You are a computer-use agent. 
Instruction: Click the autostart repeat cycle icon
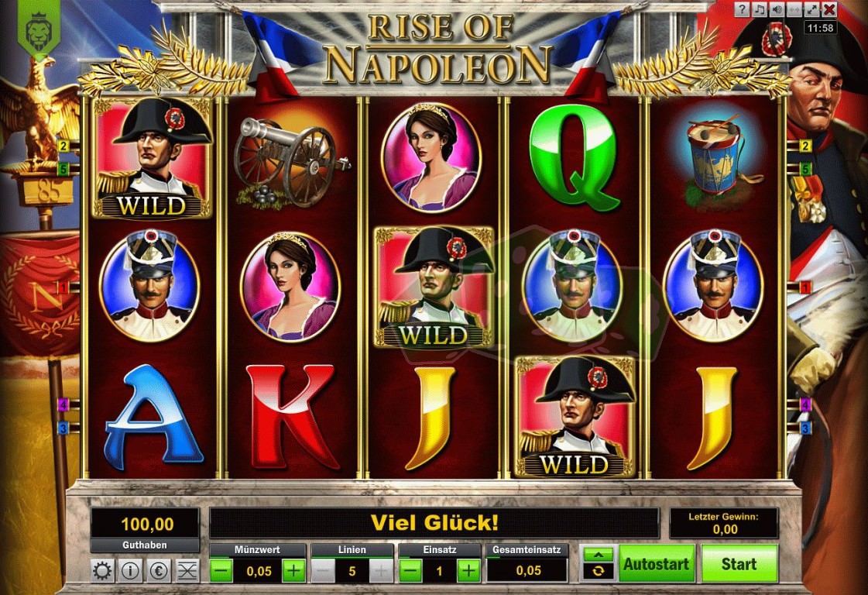(x=598, y=571)
